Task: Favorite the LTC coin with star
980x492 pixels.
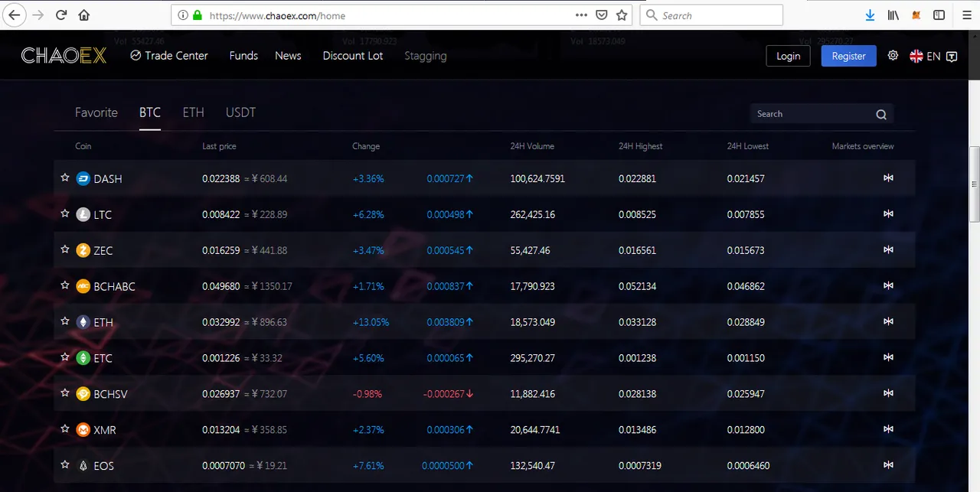Action: coord(65,213)
